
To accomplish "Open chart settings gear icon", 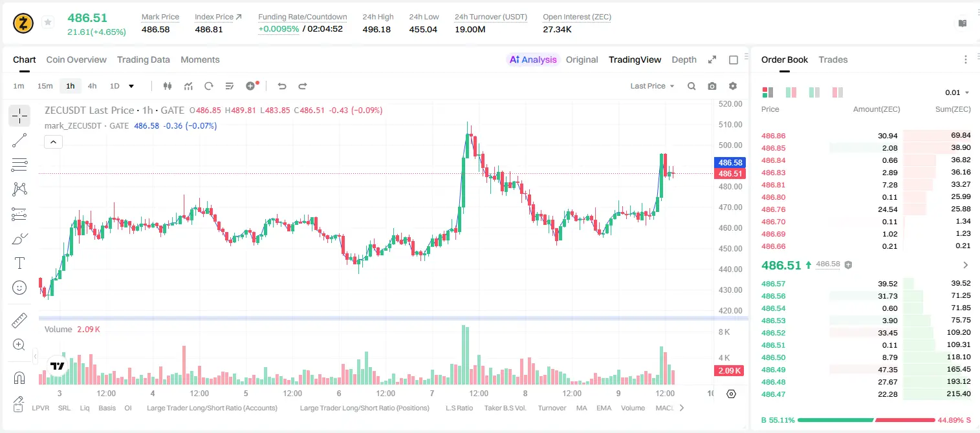I will click(733, 86).
